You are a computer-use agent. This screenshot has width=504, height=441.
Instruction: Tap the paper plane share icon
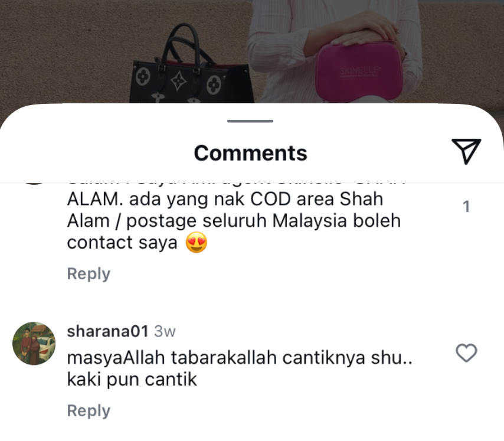tap(466, 151)
